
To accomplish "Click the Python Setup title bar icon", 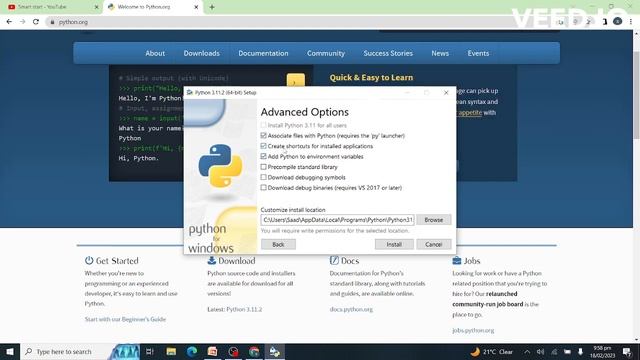I will point(190,93).
